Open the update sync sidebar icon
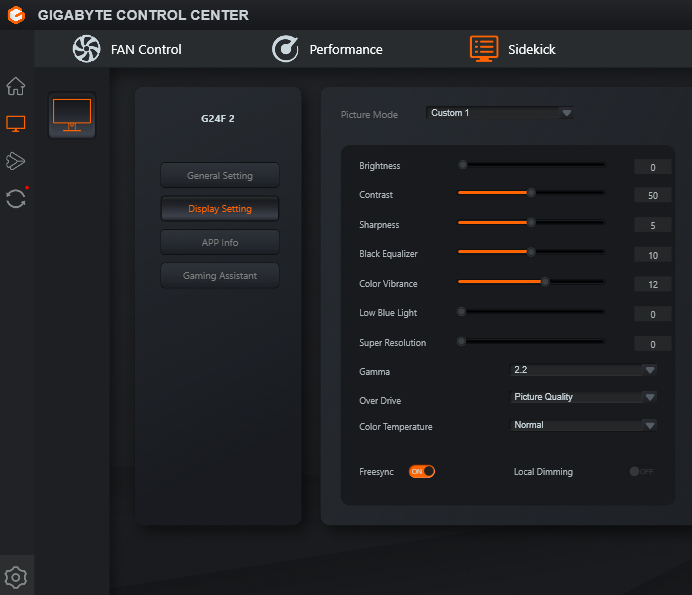The height and width of the screenshot is (595, 692). pos(15,199)
